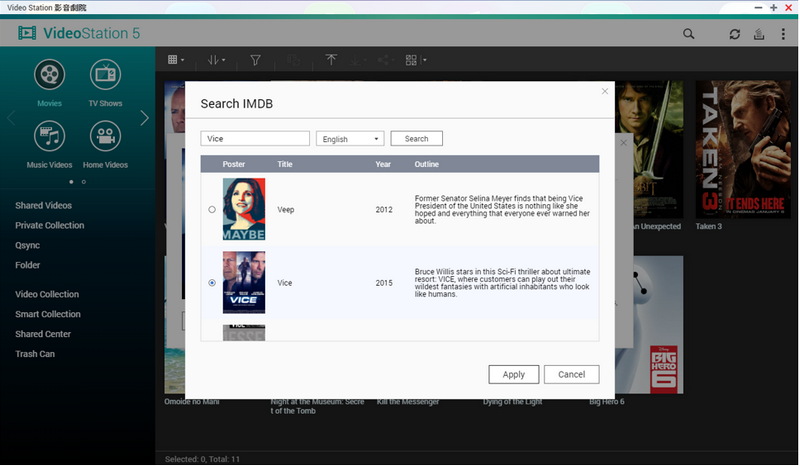Open the Music Videos category
Viewport: 800px width, 466px height.
point(49,144)
